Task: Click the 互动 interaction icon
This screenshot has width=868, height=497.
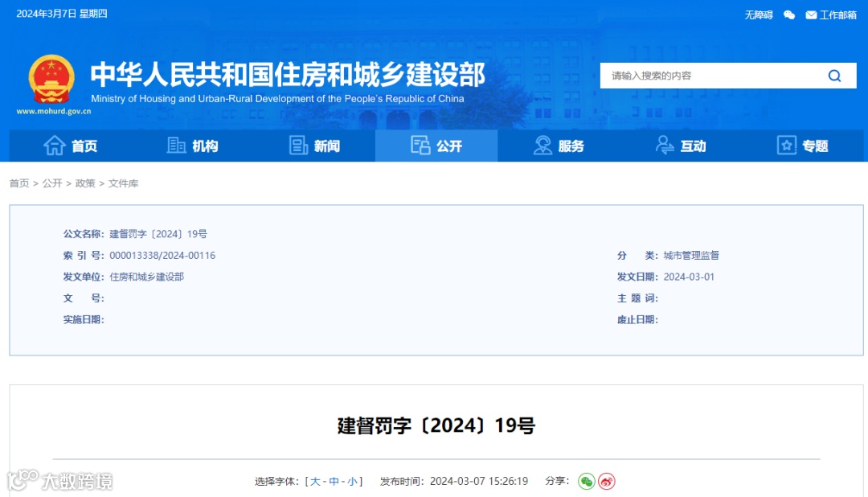Action: (x=665, y=146)
